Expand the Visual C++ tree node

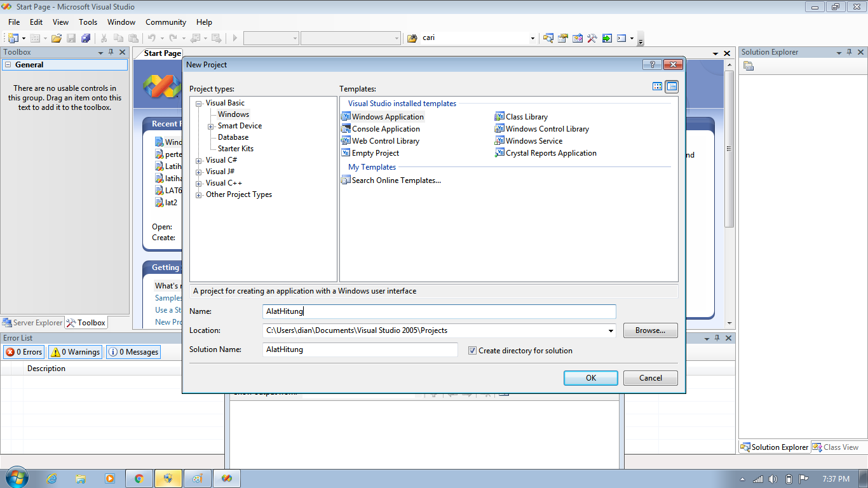199,184
